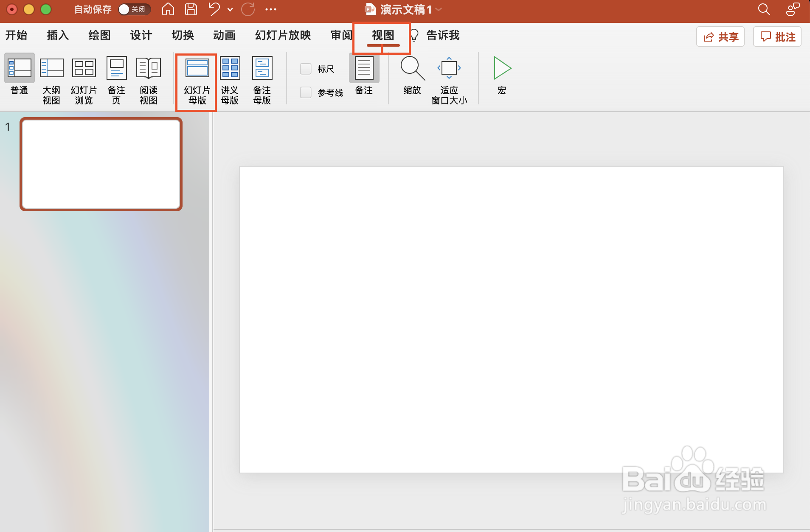Switch to Reading view (阅读视图)
810x532 pixels.
click(x=149, y=81)
